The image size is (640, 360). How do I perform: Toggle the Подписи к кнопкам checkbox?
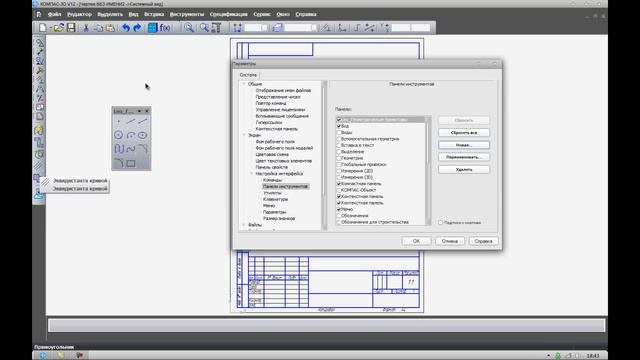click(441, 223)
